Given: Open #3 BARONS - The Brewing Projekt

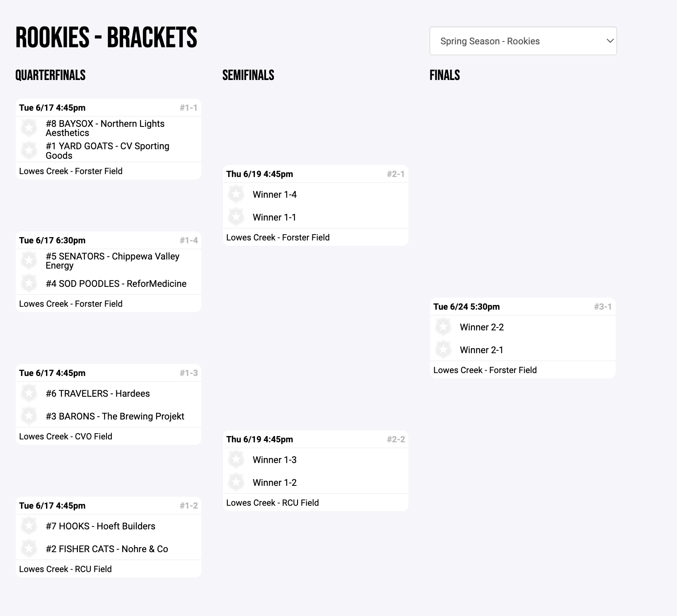Looking at the screenshot, I should tap(115, 416).
